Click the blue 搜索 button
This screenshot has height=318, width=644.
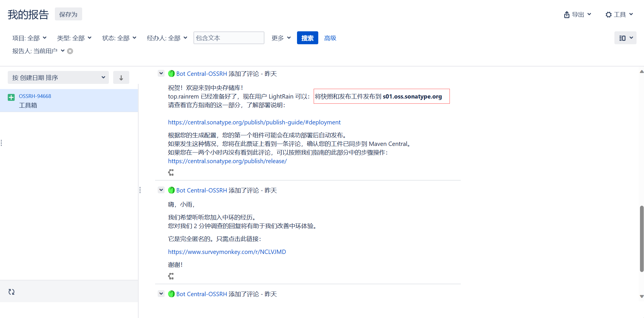307,38
